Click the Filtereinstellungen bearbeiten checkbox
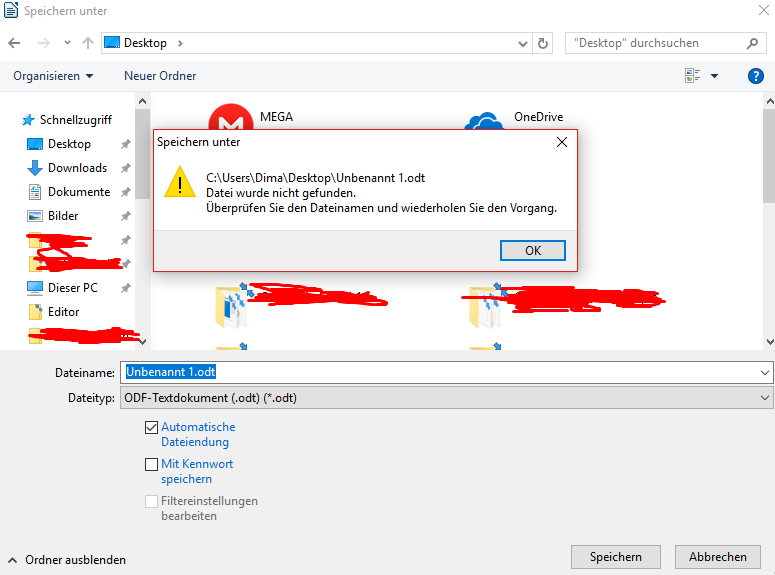The image size is (775, 575). click(151, 501)
